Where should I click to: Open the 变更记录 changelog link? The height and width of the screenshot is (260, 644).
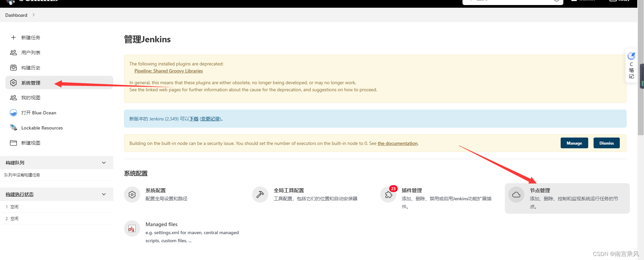click(x=210, y=119)
